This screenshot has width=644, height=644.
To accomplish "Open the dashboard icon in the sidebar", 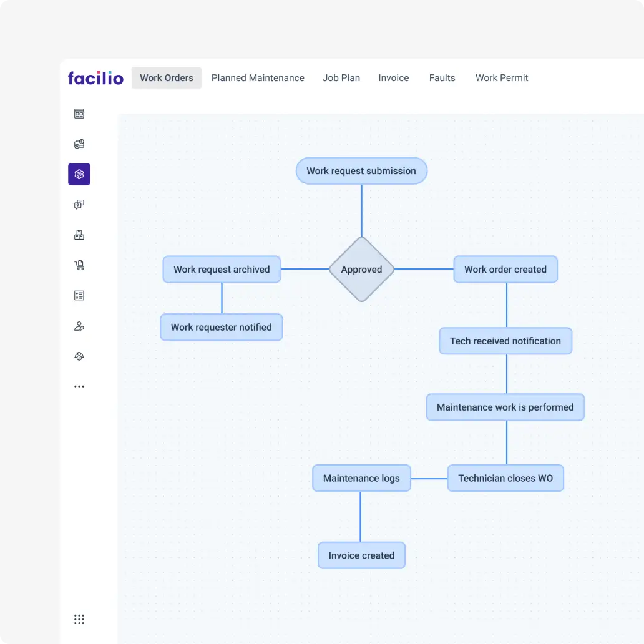I will [79, 114].
